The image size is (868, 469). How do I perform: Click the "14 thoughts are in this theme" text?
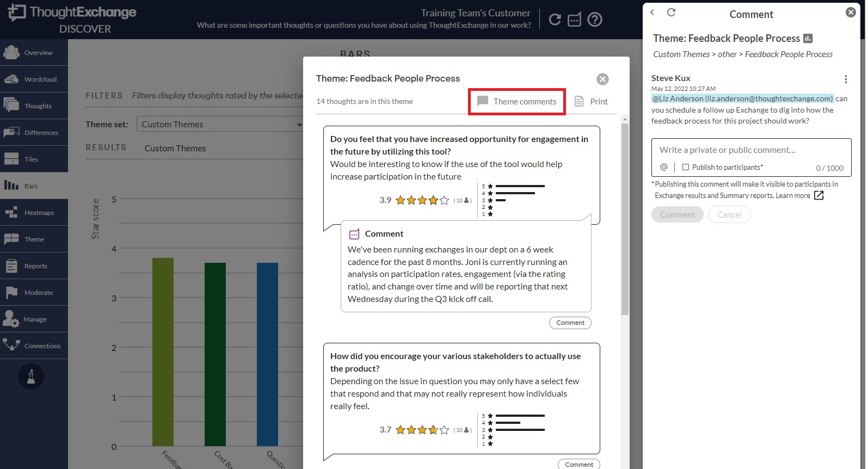click(x=365, y=101)
